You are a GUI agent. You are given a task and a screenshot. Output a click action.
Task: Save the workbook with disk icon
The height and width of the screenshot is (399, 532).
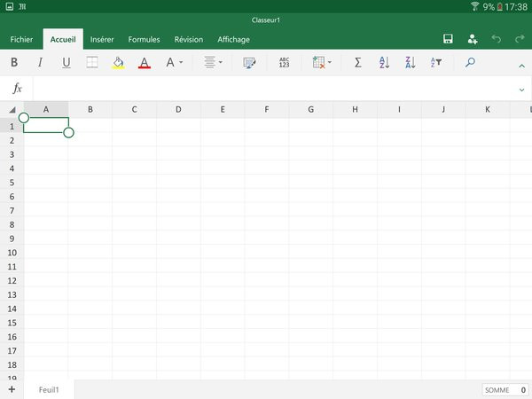click(x=448, y=39)
